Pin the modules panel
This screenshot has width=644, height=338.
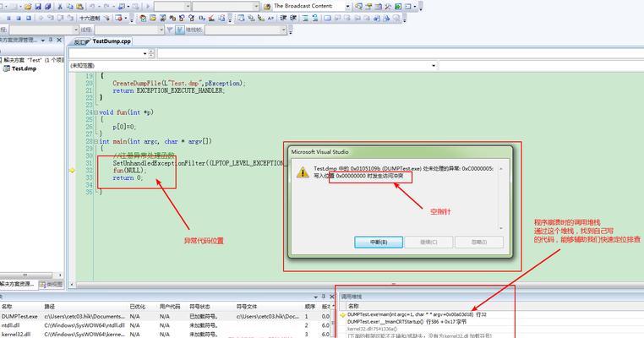click(x=324, y=297)
